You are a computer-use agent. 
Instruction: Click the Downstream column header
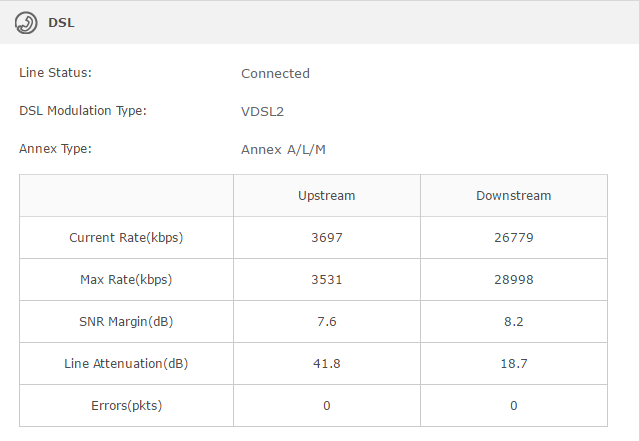[x=513, y=196]
